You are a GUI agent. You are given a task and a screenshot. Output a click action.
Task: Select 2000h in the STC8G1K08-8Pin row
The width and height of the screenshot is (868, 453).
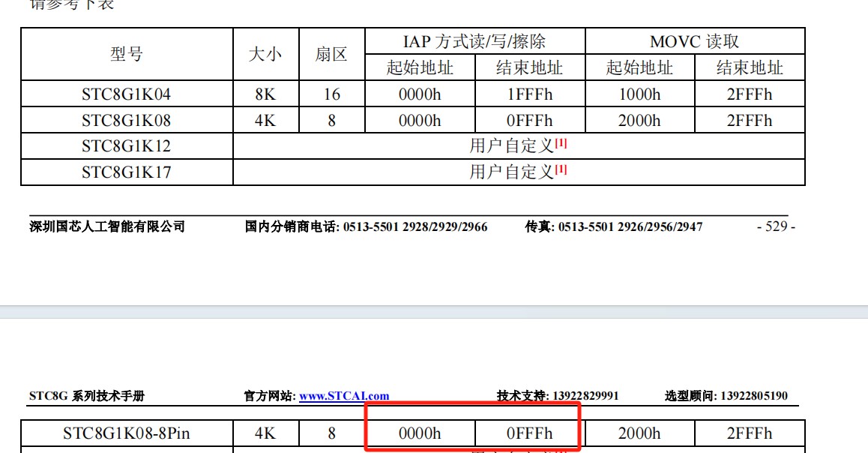[639, 433]
